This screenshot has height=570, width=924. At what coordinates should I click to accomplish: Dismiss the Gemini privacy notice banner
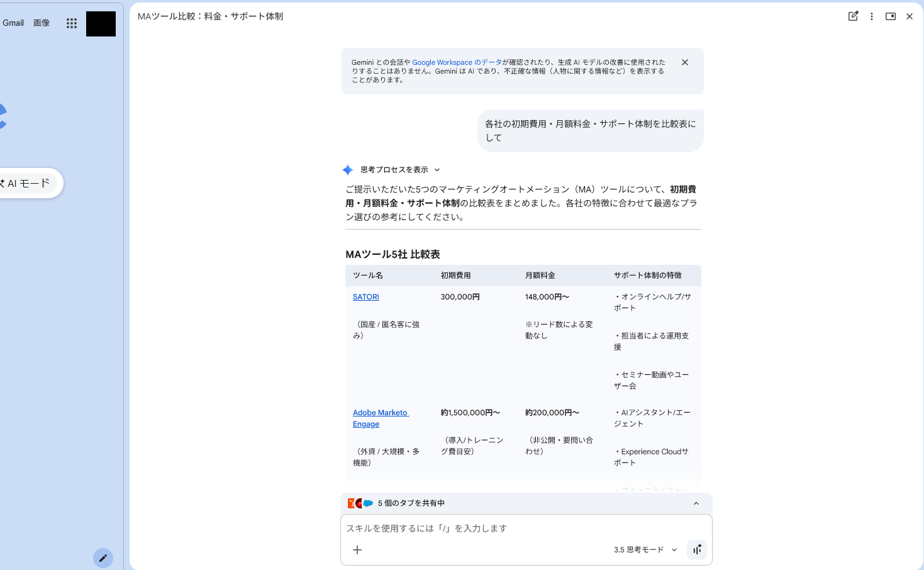(x=685, y=62)
